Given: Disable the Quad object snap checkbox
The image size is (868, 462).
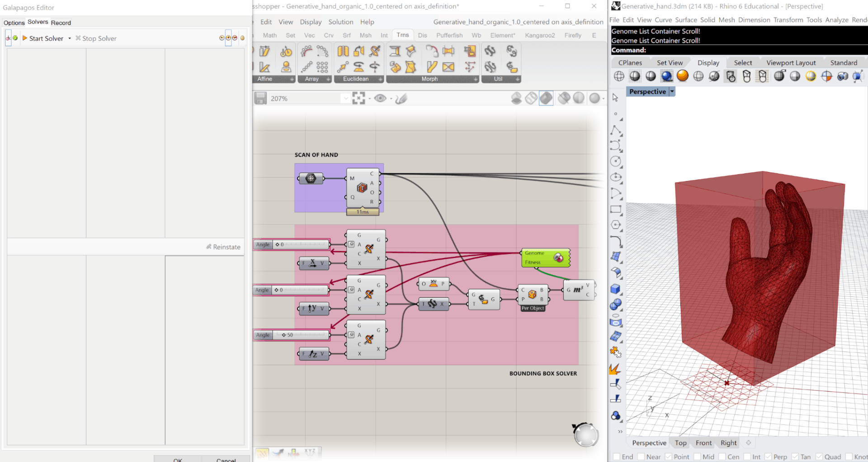Looking at the screenshot, I should 820,457.
